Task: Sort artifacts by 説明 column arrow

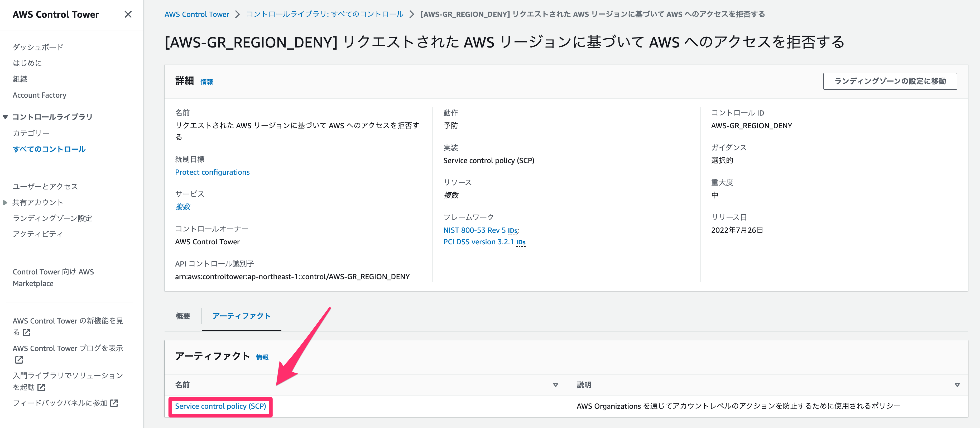Action: (x=957, y=385)
